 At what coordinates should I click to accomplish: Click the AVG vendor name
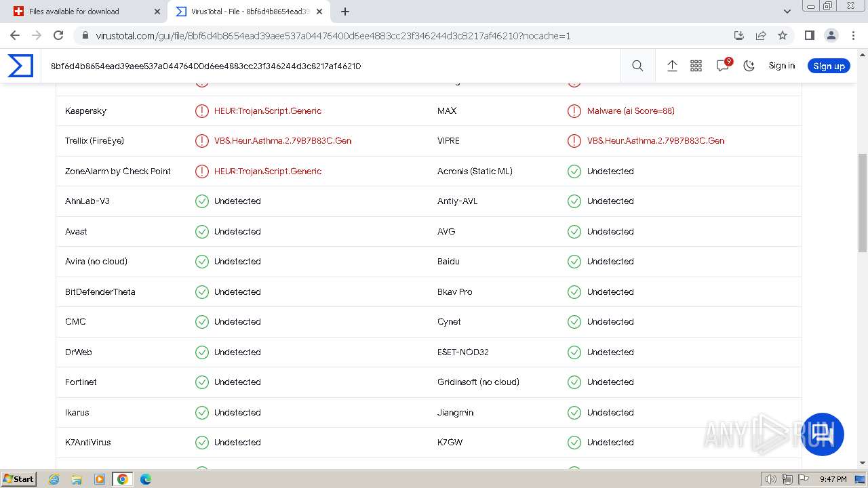[x=446, y=232]
